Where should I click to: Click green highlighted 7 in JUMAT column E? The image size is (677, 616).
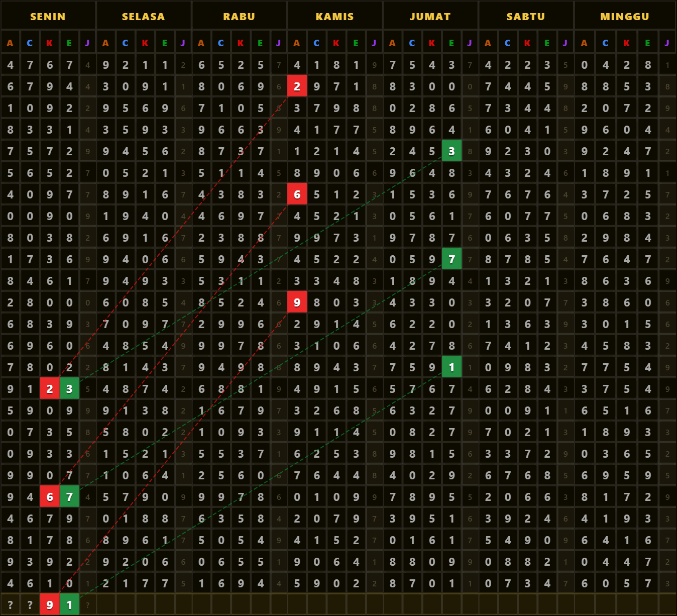pyautogui.click(x=452, y=259)
